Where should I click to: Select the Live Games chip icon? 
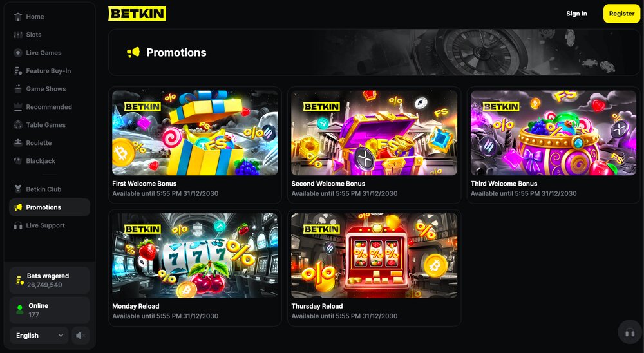pos(17,53)
